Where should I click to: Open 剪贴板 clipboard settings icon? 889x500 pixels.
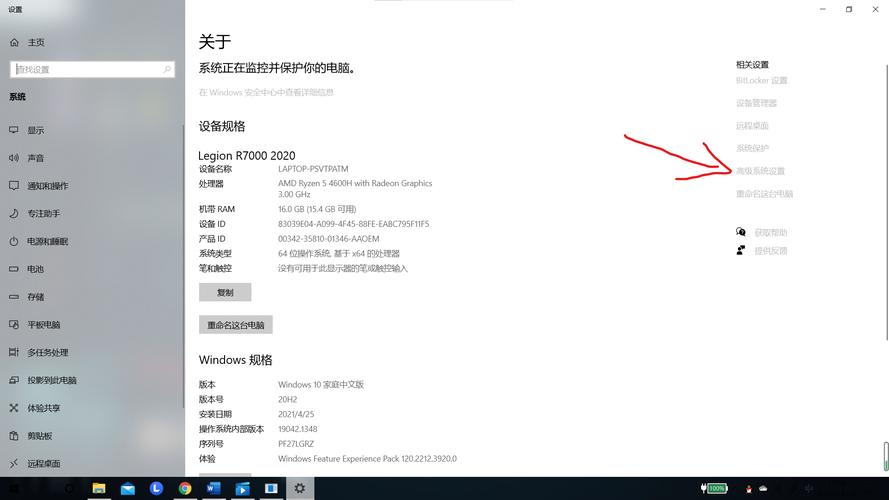[14, 435]
